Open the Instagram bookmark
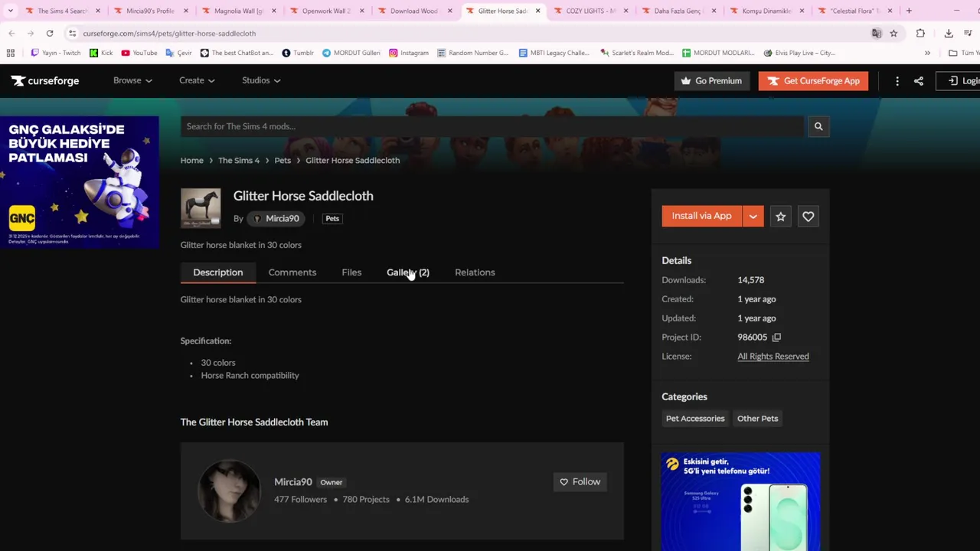This screenshot has width=980, height=551. point(408,53)
